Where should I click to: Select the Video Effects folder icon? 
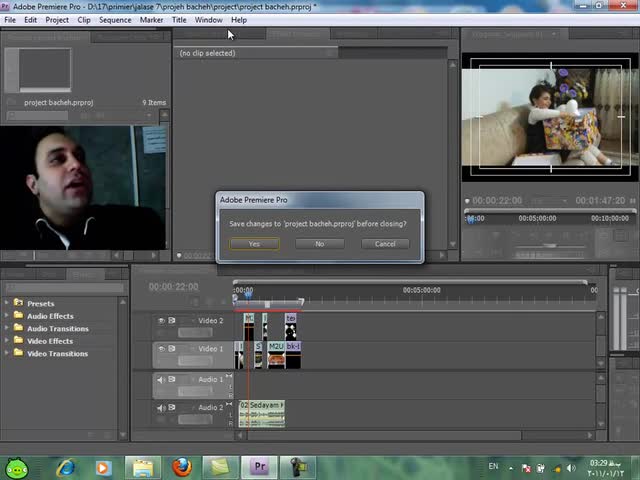(x=18, y=341)
